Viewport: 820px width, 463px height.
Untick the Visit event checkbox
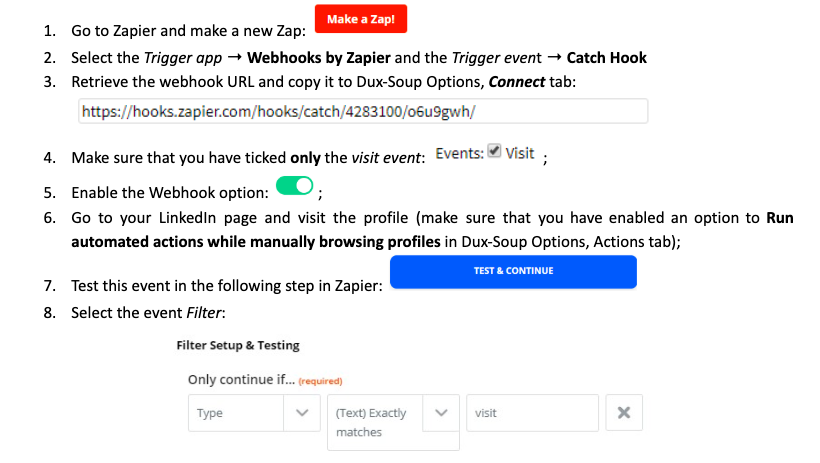click(x=494, y=151)
